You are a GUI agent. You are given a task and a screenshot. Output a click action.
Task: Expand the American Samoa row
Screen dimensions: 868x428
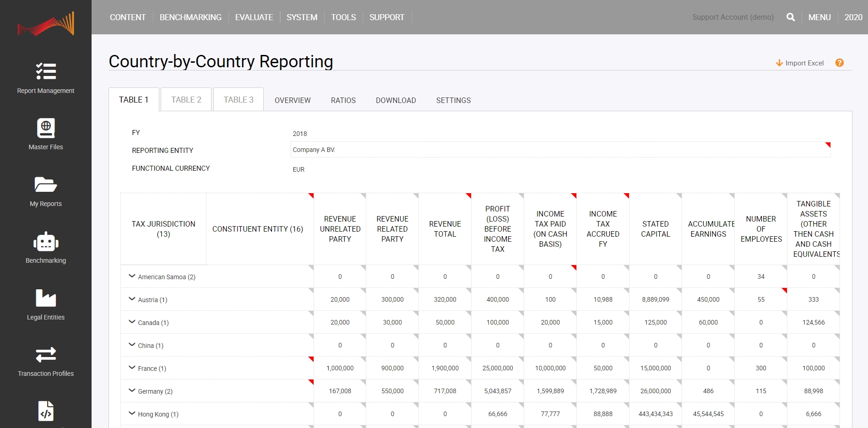click(x=132, y=276)
